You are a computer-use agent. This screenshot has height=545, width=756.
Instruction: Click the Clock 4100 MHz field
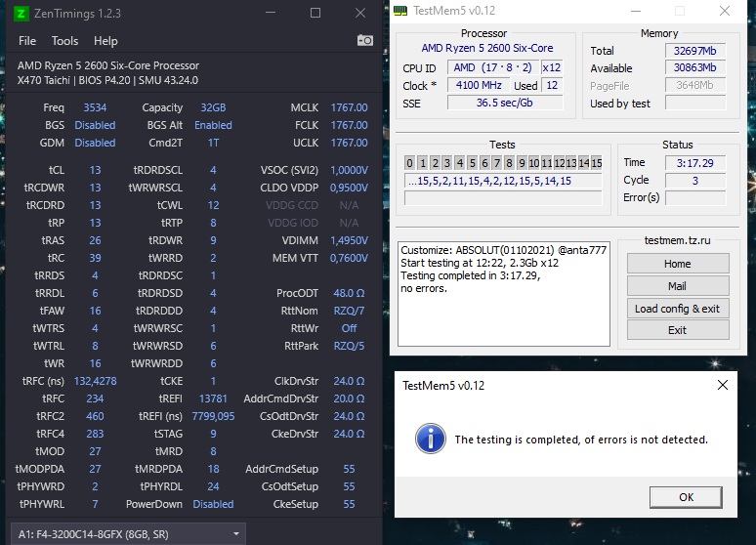pos(479,85)
